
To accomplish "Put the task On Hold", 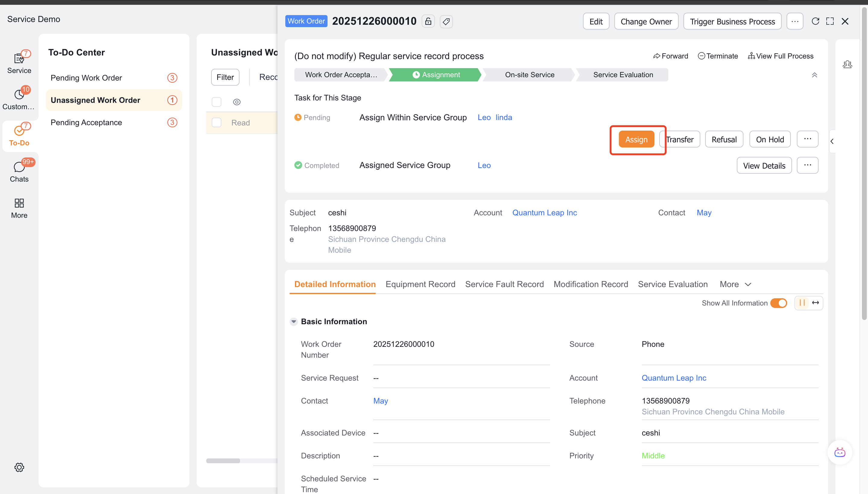I will pyautogui.click(x=770, y=139).
